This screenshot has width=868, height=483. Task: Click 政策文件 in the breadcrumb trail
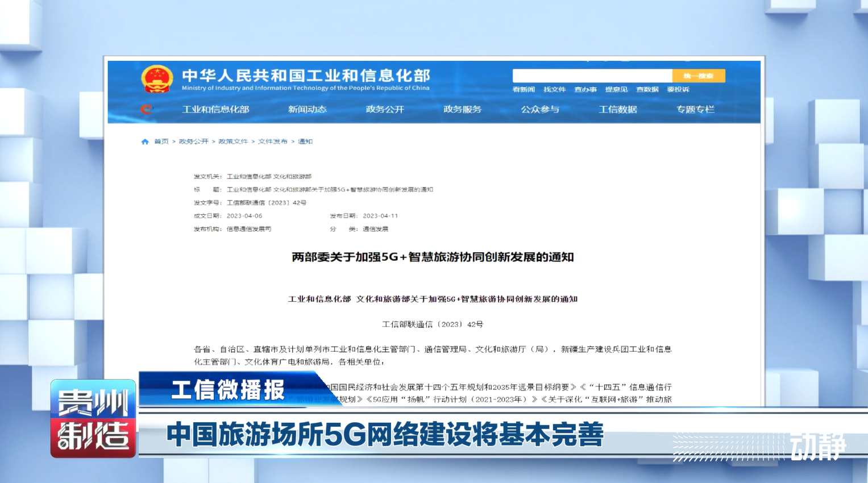click(x=233, y=141)
